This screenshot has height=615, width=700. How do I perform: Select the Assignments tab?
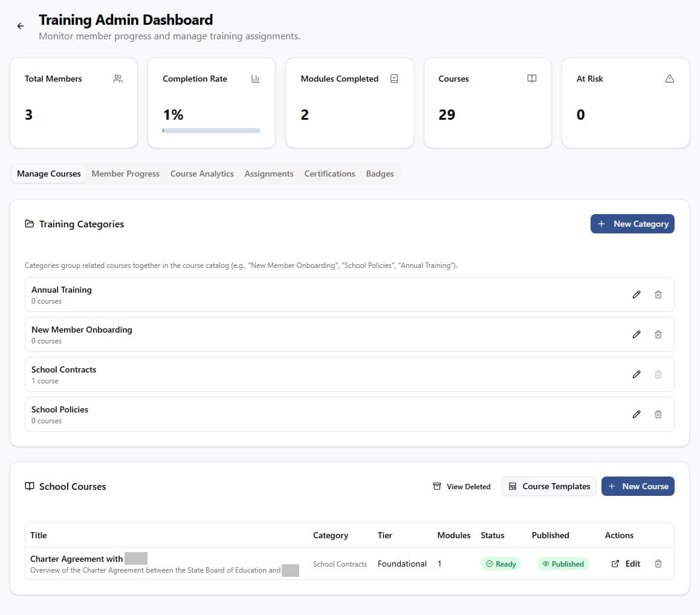(x=269, y=174)
